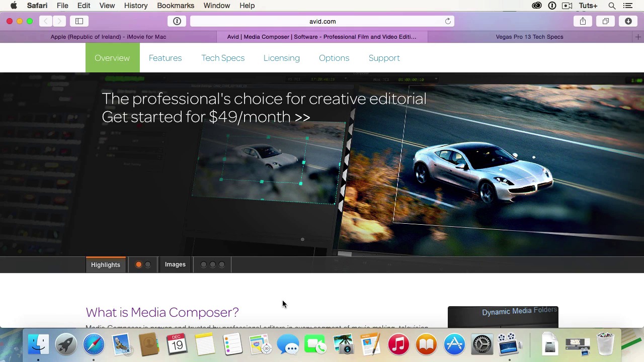644x362 pixels.
Task: Open the Bookmarks menu
Action: point(176,6)
